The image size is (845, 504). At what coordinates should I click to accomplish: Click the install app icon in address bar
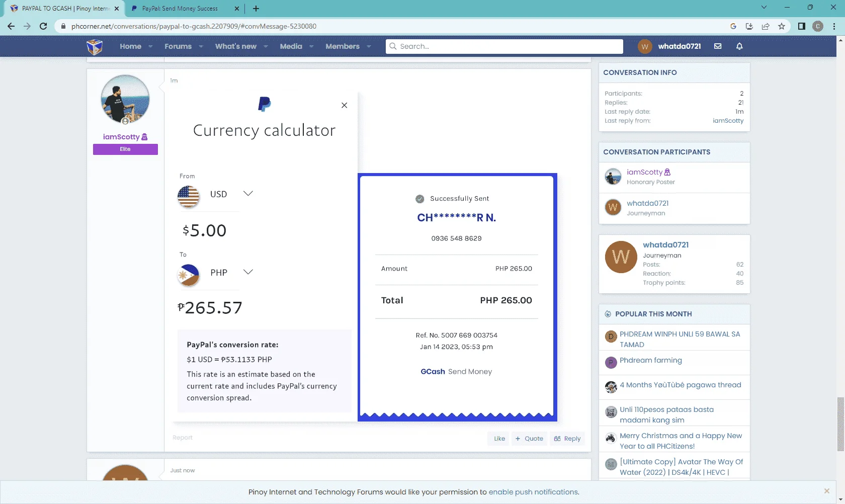(749, 26)
